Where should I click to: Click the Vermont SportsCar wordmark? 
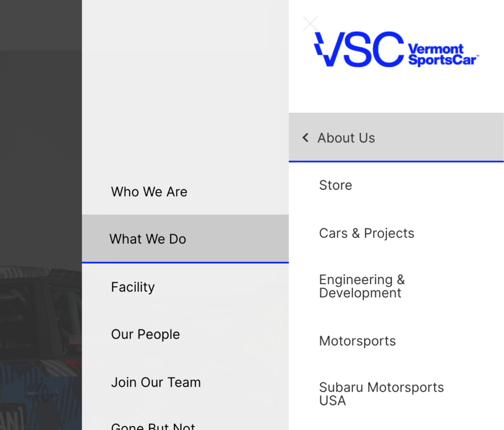click(443, 55)
